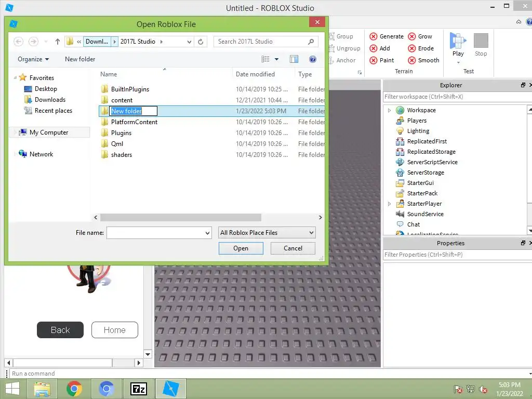
Task: Click the change view icon
Action: coord(265,59)
